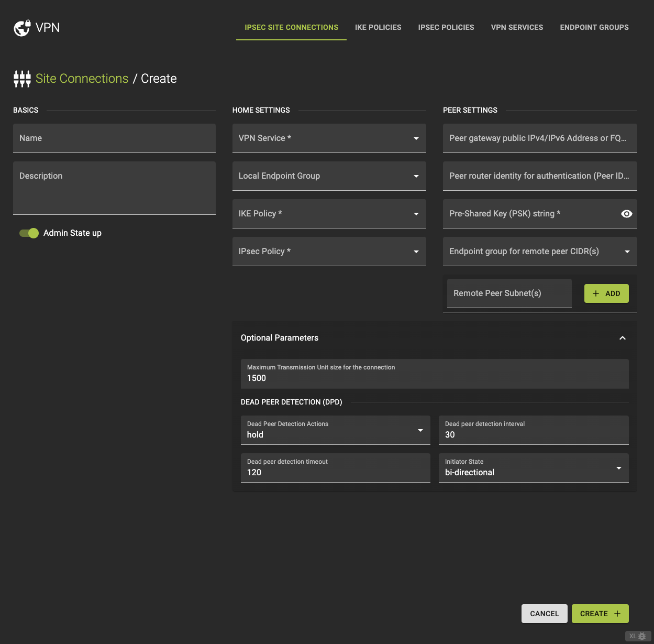Click the Peer gateway public address field
The height and width of the screenshot is (644, 654).
[x=540, y=138]
